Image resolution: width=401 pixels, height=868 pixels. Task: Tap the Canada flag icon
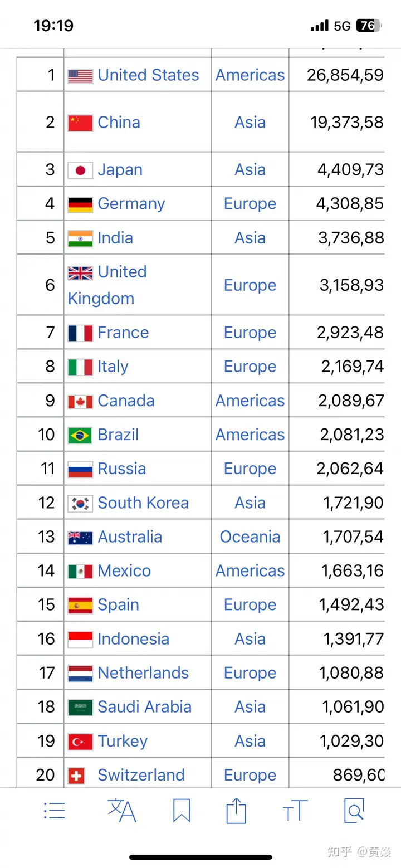coord(80,402)
